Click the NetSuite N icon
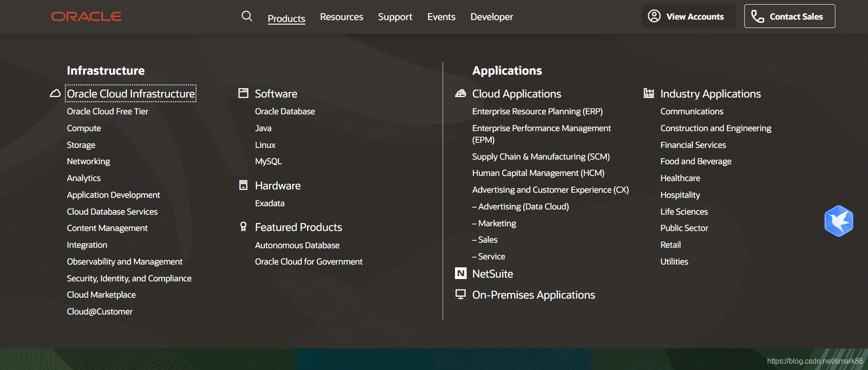The height and width of the screenshot is (370, 868). point(461,273)
